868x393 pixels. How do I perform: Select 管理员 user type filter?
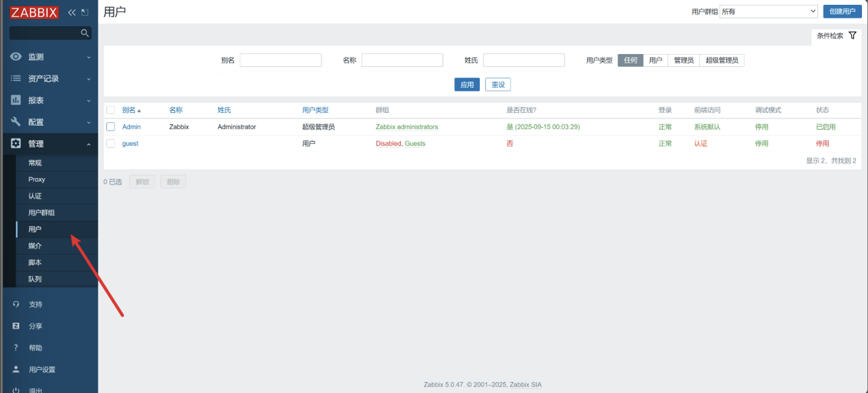pos(684,60)
